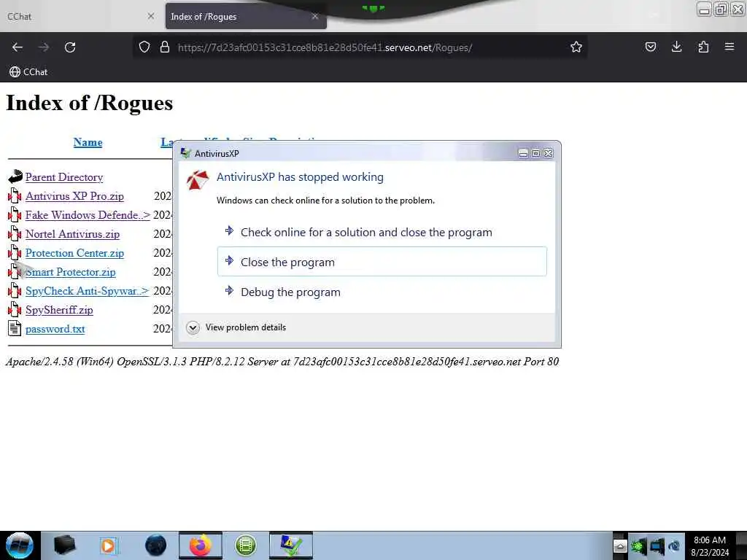The width and height of the screenshot is (747, 560).
Task: Open the shield tracking protection icon
Action: pos(144,47)
